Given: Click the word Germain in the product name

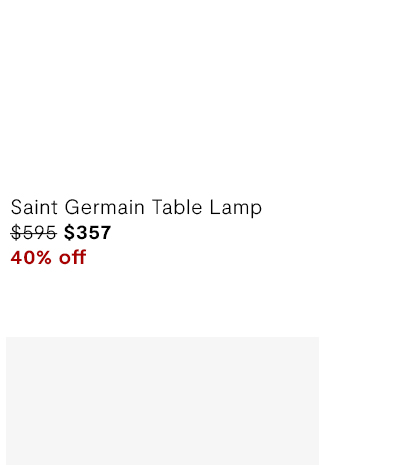Looking at the screenshot, I should pyautogui.click(x=105, y=207).
